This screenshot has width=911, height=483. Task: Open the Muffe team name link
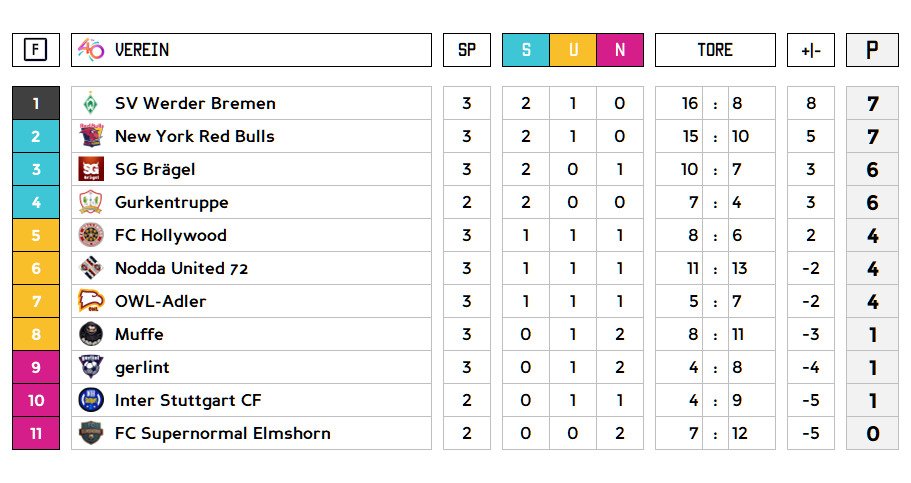[x=139, y=334]
